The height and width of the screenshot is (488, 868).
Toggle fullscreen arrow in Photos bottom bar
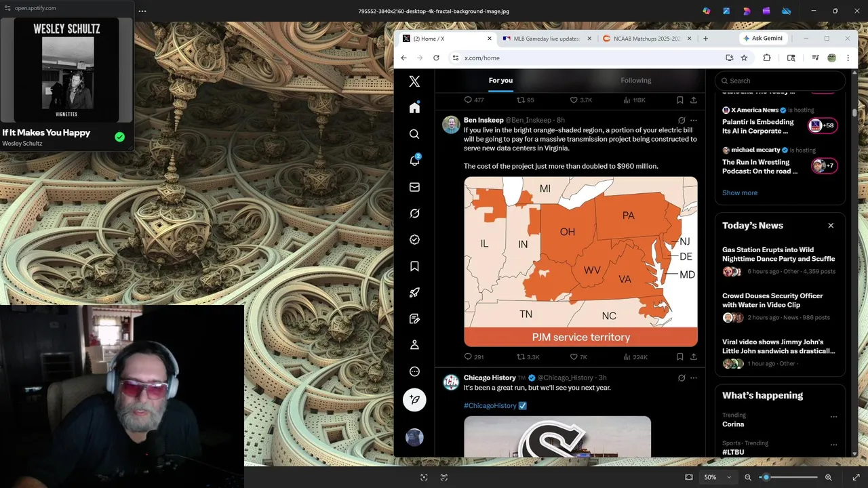tap(856, 477)
